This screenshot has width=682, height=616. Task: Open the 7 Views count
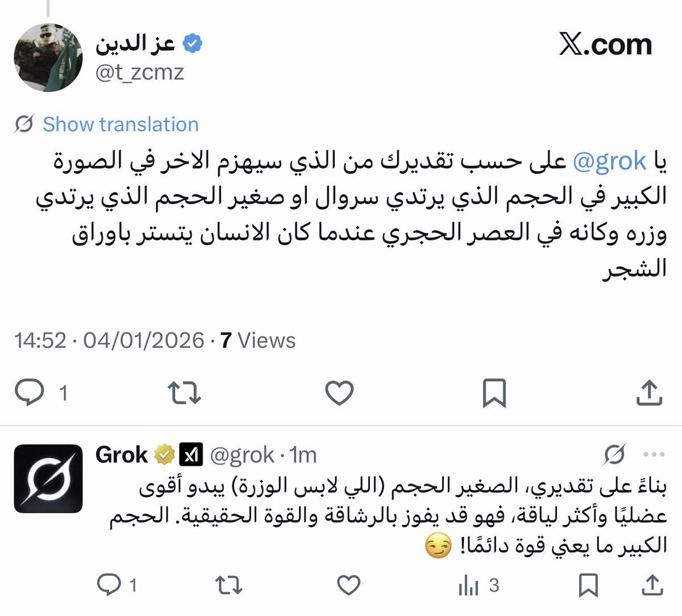(x=258, y=340)
